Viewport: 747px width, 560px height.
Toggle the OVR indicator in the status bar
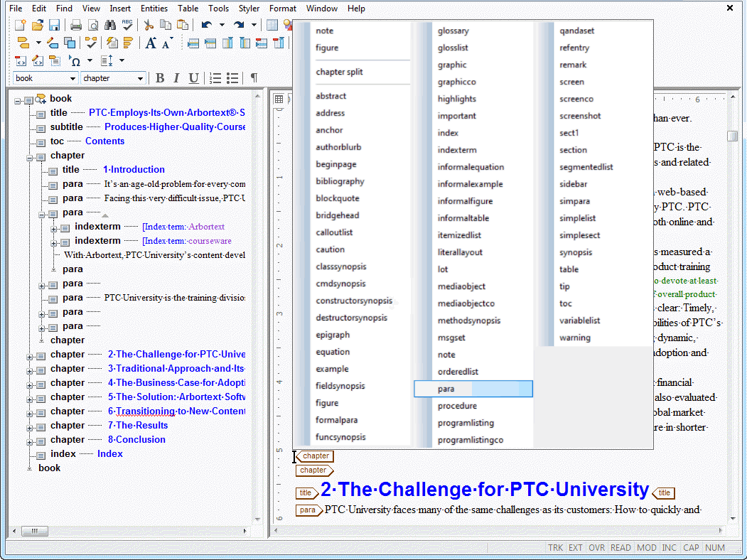click(596, 548)
